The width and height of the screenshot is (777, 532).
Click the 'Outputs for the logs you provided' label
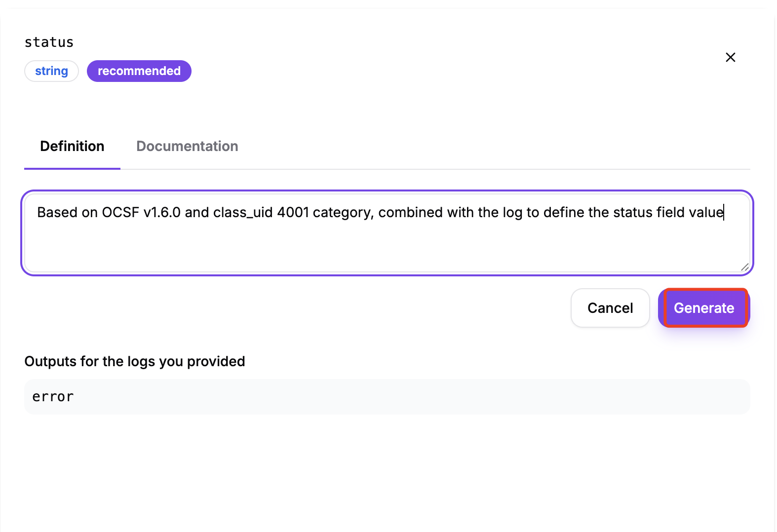[135, 361]
